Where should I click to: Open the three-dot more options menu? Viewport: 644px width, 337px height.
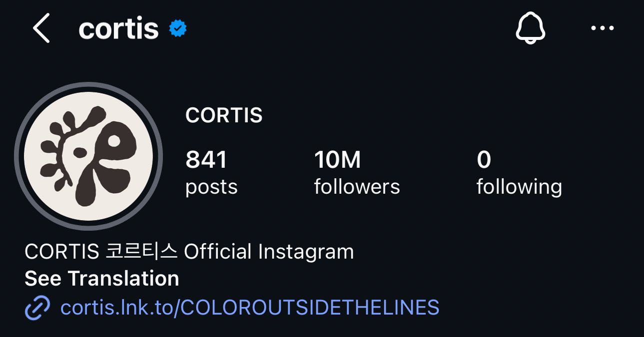(x=602, y=28)
